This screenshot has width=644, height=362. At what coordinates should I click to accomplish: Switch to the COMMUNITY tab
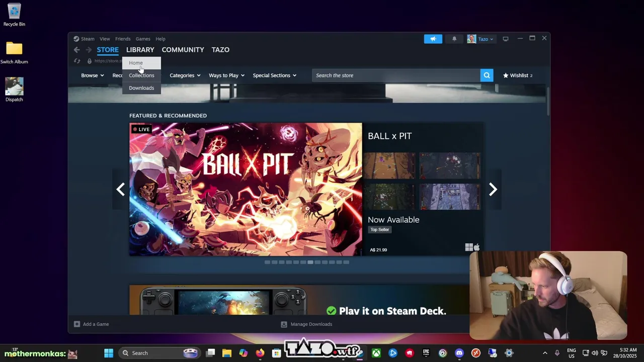click(x=183, y=50)
